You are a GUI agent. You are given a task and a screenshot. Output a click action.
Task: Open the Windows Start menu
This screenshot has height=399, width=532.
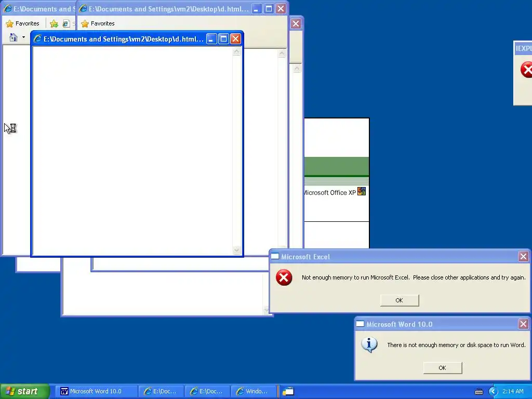(x=24, y=391)
